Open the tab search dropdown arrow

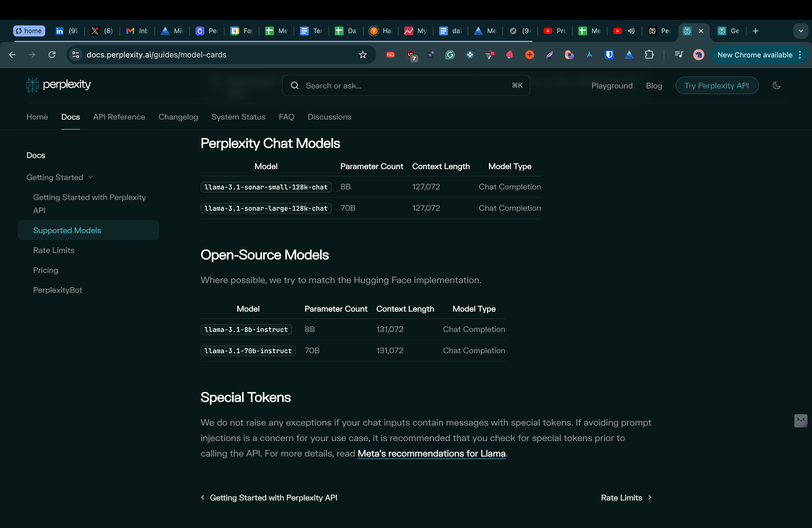click(801, 31)
